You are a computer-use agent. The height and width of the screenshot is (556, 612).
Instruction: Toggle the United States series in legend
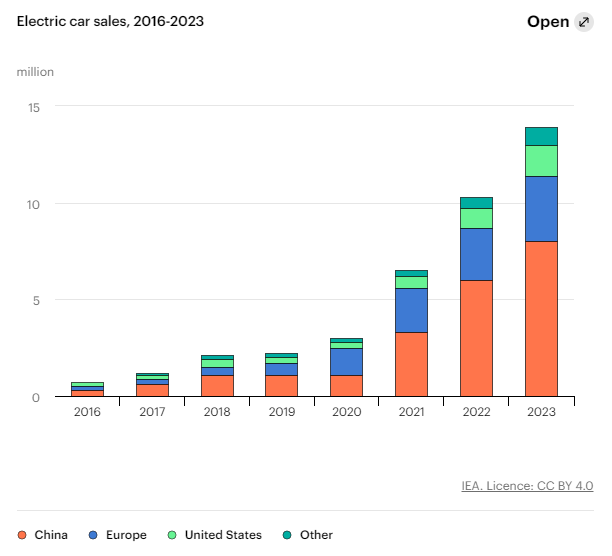point(215,535)
